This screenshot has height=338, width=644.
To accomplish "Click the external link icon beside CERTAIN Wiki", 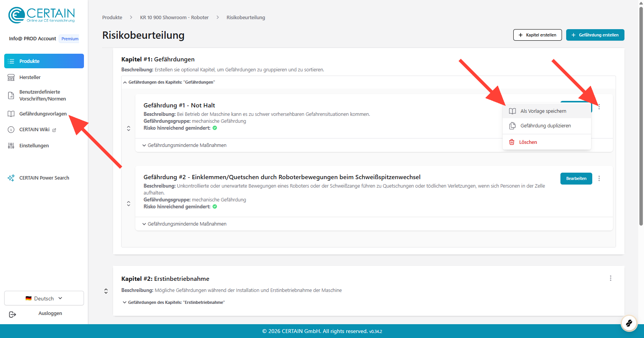I will [54, 130].
